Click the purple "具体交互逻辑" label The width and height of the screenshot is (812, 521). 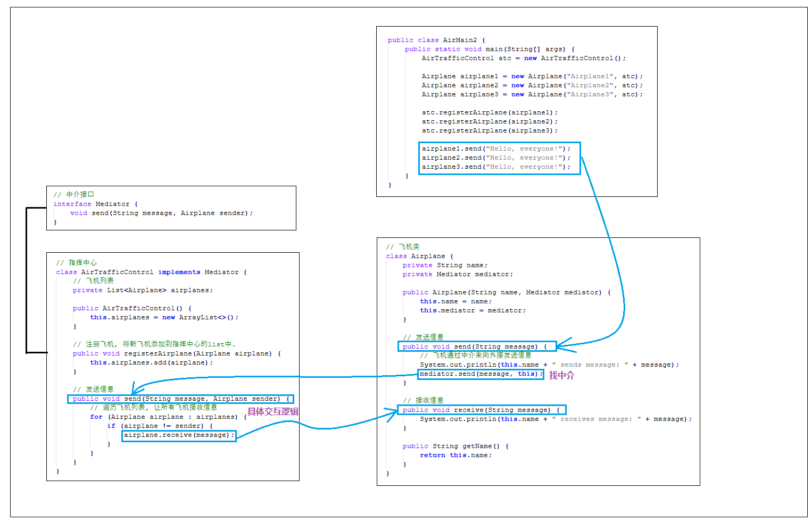pyautogui.click(x=273, y=411)
